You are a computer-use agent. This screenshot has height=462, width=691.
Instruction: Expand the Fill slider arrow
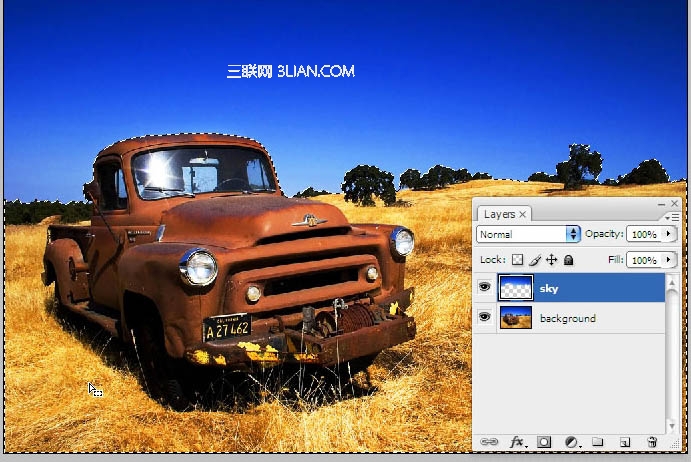[669, 260]
